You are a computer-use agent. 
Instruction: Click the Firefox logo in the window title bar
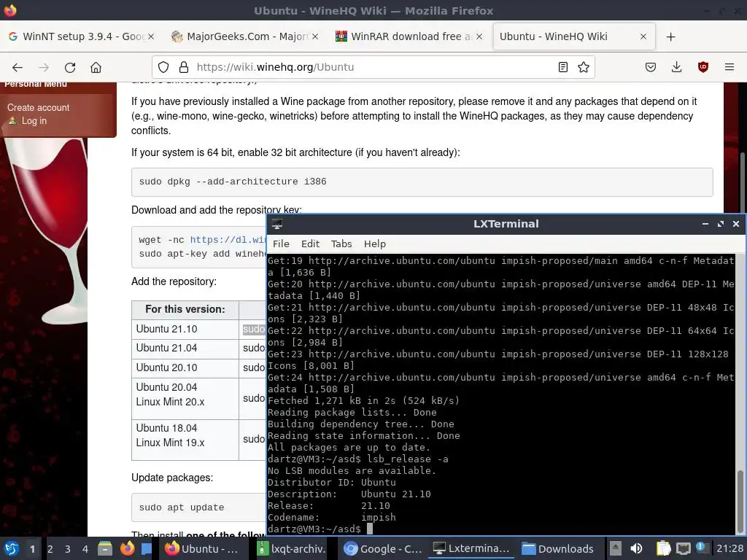(10, 10)
